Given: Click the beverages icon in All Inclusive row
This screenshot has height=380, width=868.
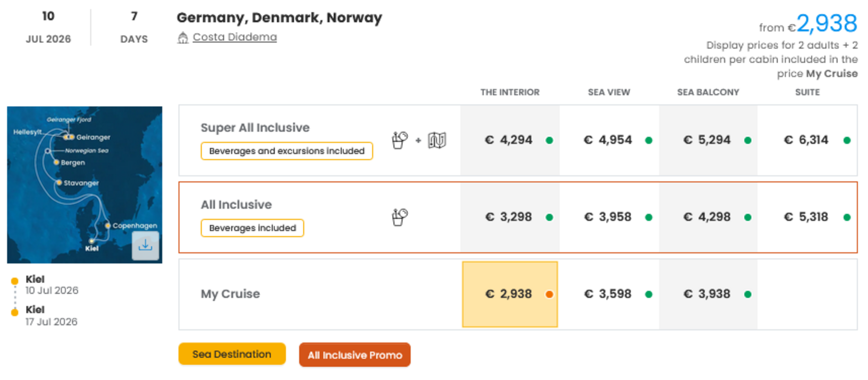Looking at the screenshot, I should click(x=399, y=217).
